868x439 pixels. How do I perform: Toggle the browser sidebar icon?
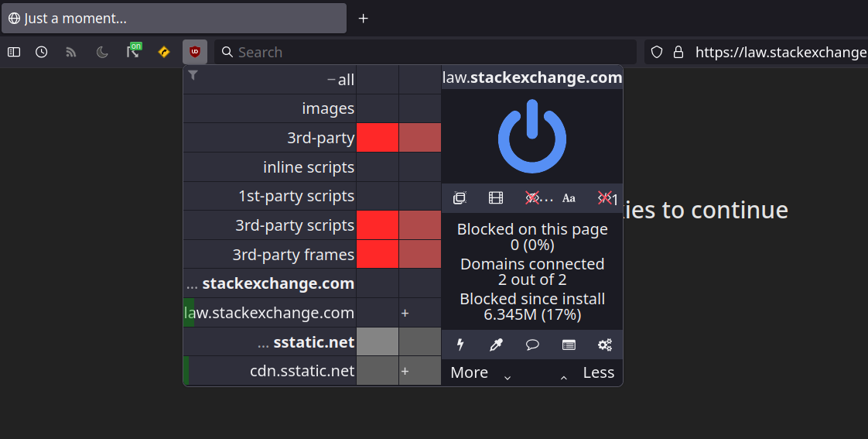pos(14,52)
